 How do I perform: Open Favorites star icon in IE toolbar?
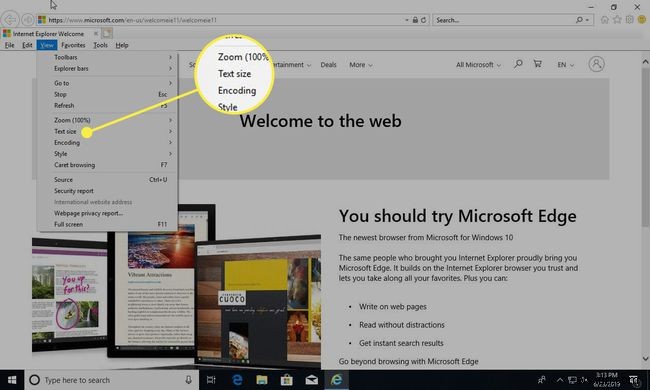click(617, 19)
